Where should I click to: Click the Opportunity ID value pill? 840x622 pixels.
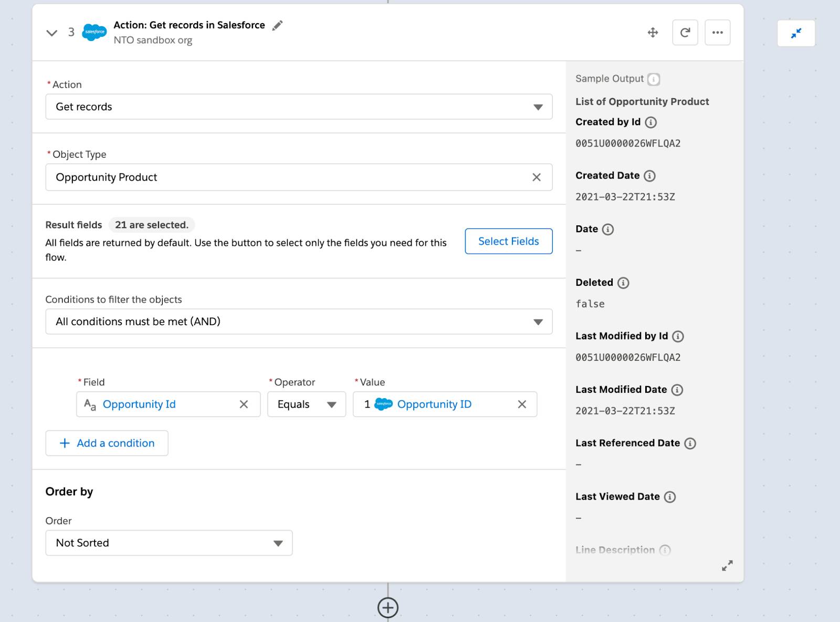pyautogui.click(x=434, y=404)
